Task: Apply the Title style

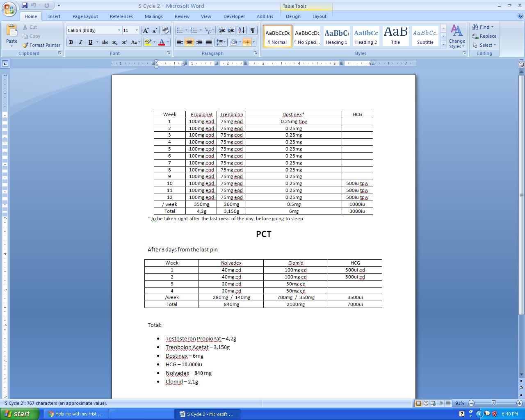Action: pyautogui.click(x=395, y=36)
